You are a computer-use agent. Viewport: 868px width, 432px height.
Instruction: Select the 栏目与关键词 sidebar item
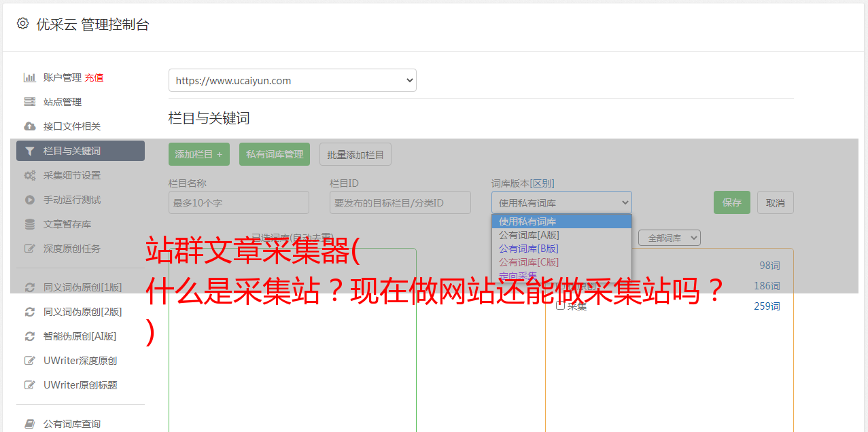pyautogui.click(x=80, y=151)
